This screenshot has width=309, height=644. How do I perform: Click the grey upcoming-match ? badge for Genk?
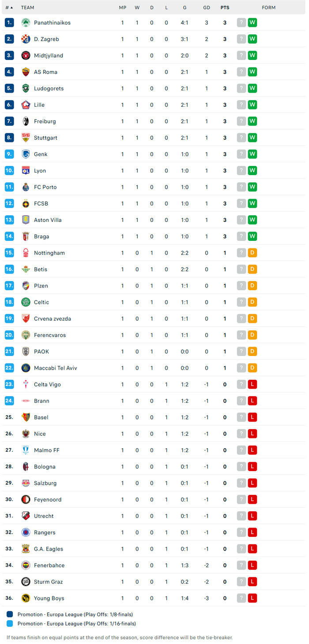pos(241,154)
